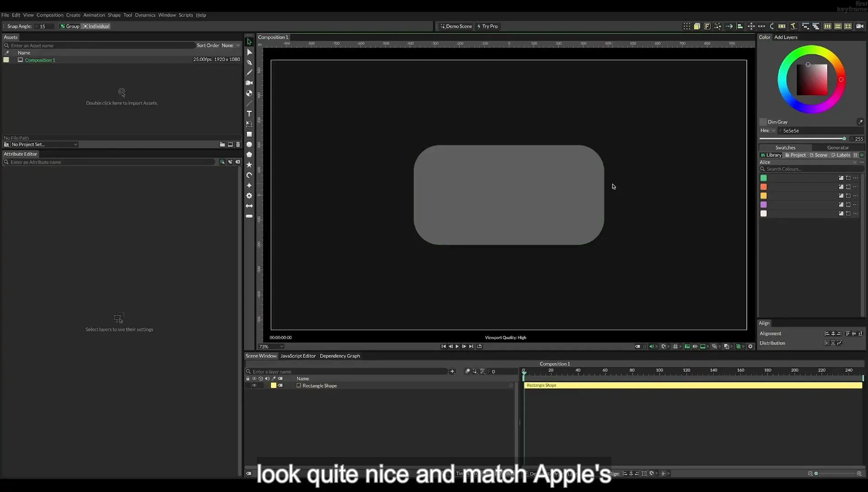
Task: Open the Animation menu
Action: tap(94, 15)
